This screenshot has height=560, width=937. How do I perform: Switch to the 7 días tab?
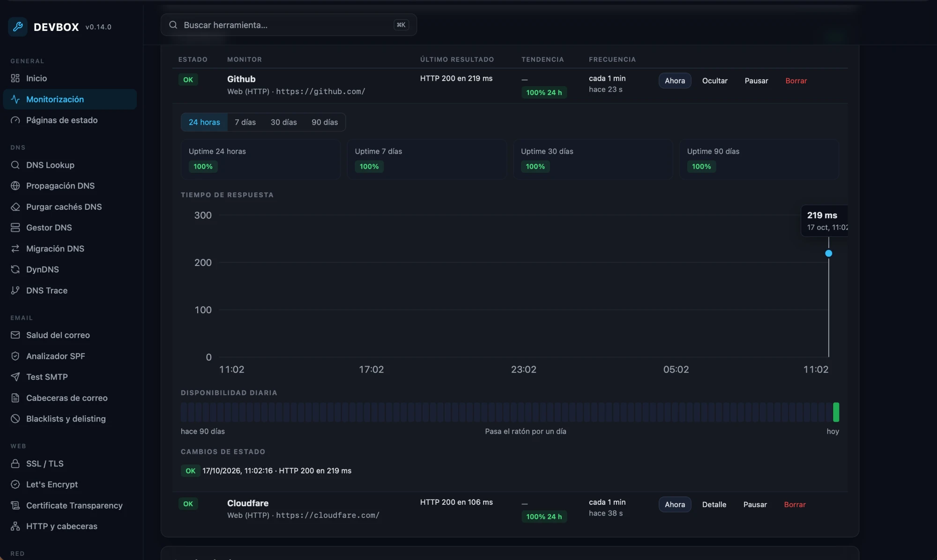(x=245, y=122)
